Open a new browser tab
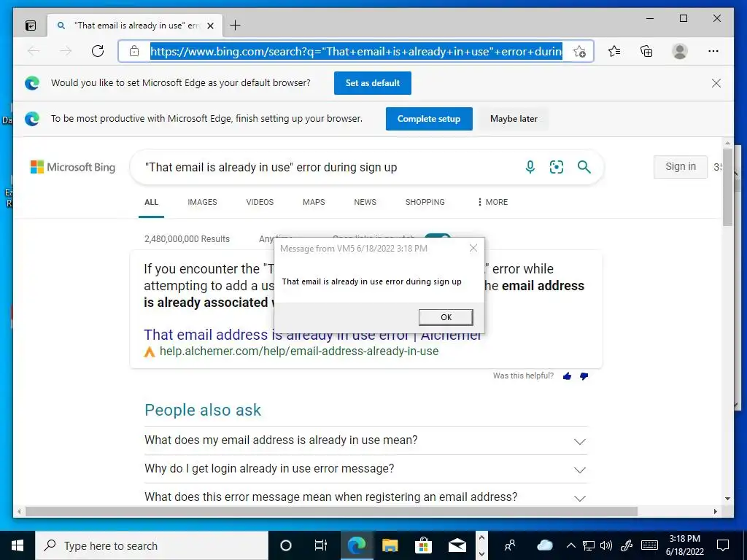Image resolution: width=747 pixels, height=560 pixels. (x=235, y=26)
